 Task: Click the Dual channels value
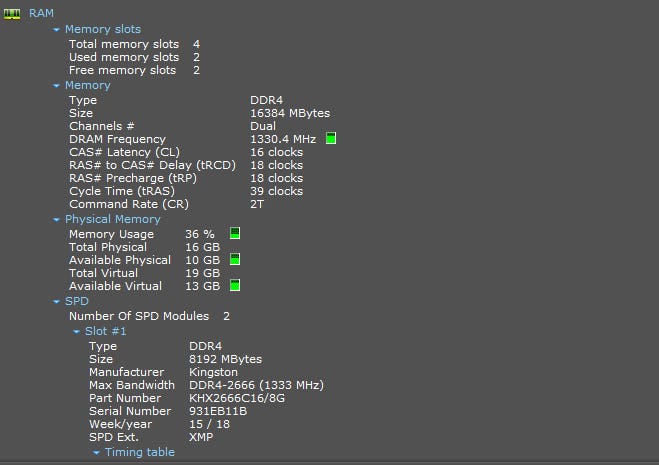(x=263, y=126)
